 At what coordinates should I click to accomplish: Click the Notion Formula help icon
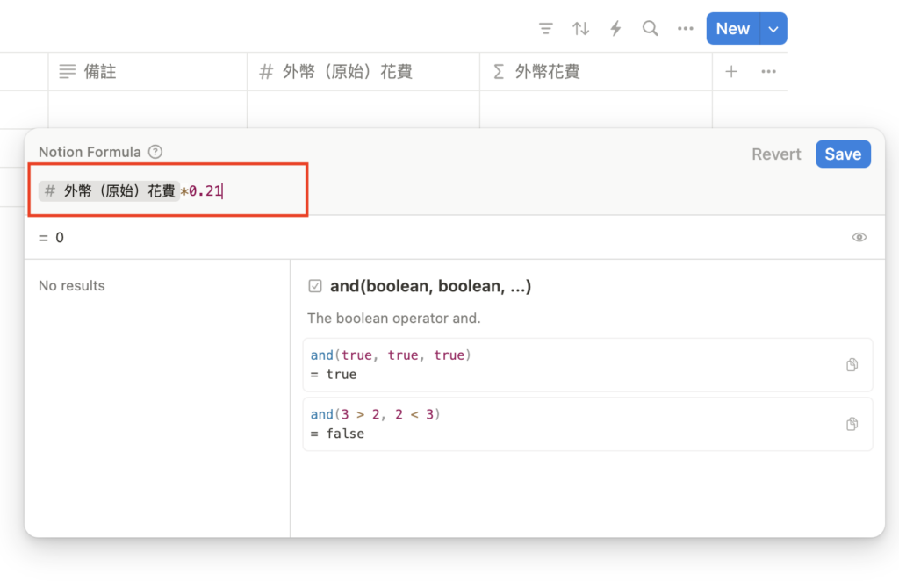tap(155, 152)
